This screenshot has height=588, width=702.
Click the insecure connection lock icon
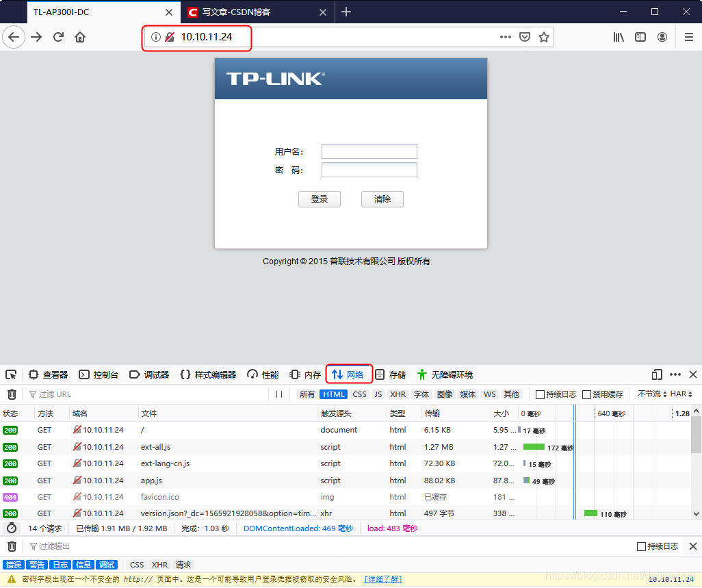click(170, 37)
